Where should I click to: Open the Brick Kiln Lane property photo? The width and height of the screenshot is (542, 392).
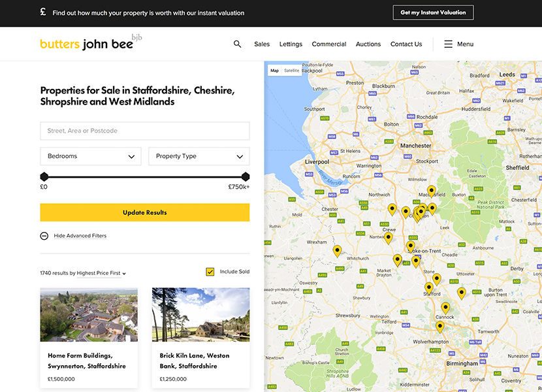[x=201, y=314]
